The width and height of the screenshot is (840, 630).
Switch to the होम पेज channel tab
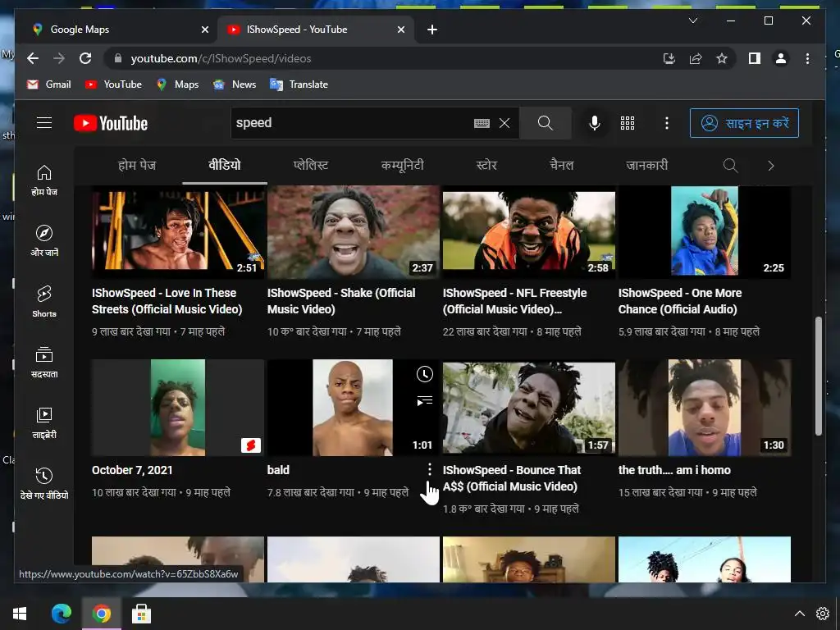tap(137, 165)
